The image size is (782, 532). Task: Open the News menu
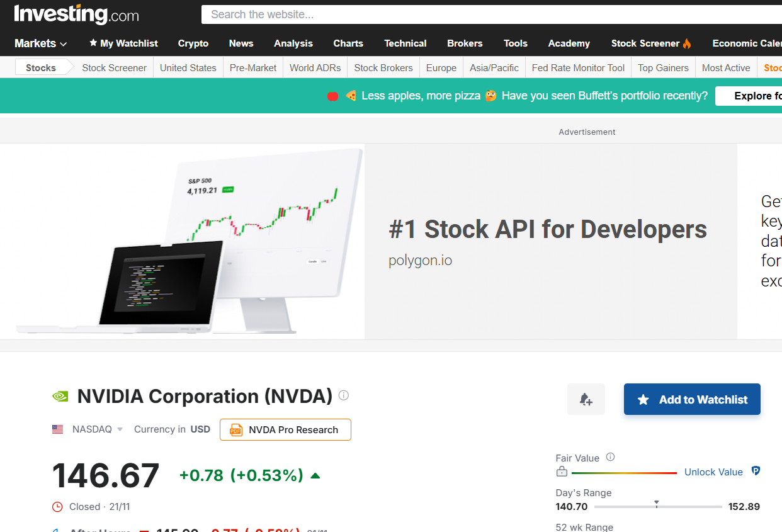point(241,43)
